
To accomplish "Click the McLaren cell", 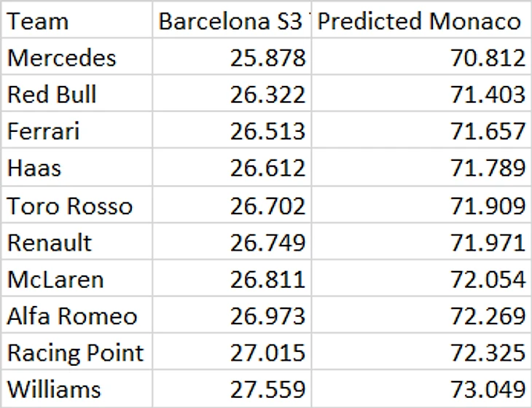I will (x=77, y=280).
